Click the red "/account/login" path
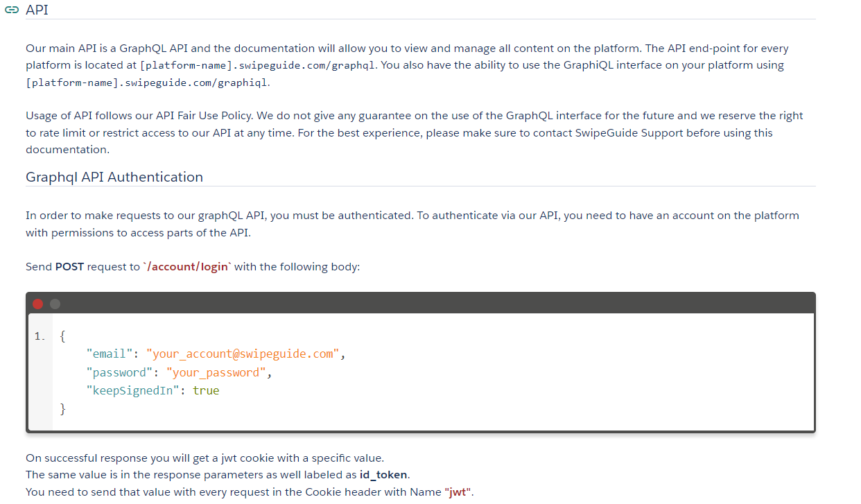This screenshot has height=504, width=861. click(187, 266)
